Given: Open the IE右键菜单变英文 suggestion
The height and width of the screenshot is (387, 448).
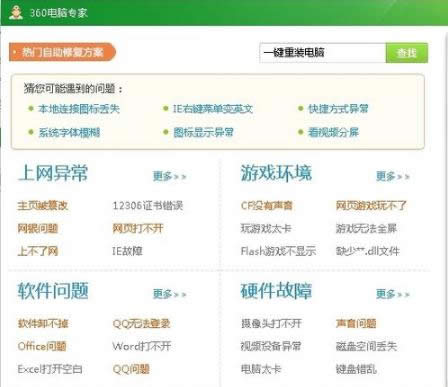Looking at the screenshot, I should [x=213, y=109].
